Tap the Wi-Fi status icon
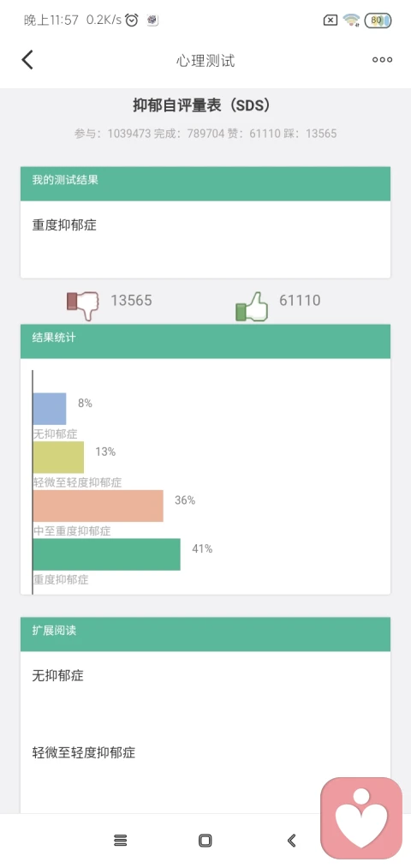The width and height of the screenshot is (411, 868). [351, 21]
